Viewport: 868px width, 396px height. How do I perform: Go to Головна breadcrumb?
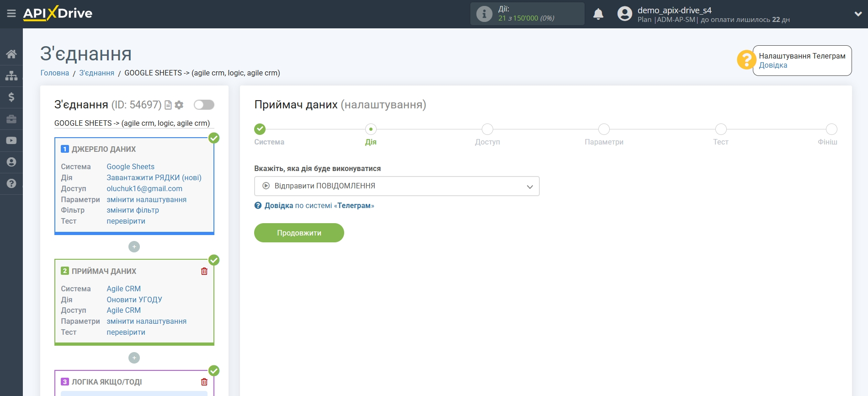(x=55, y=73)
